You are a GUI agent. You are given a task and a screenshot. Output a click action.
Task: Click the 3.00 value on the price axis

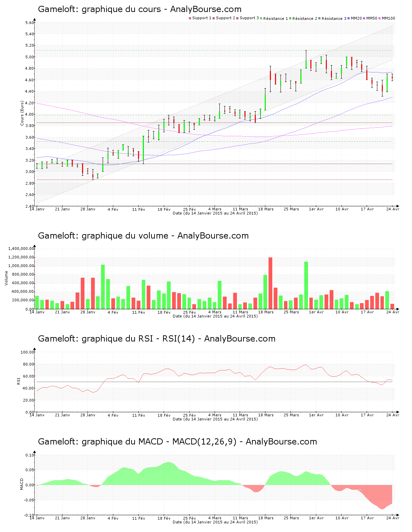pos(30,172)
